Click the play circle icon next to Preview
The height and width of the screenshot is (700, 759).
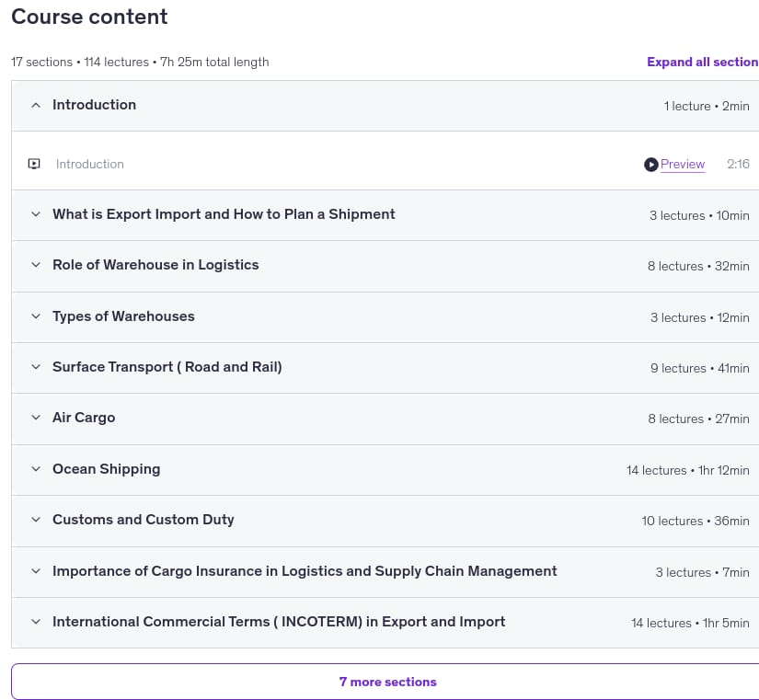pos(650,165)
